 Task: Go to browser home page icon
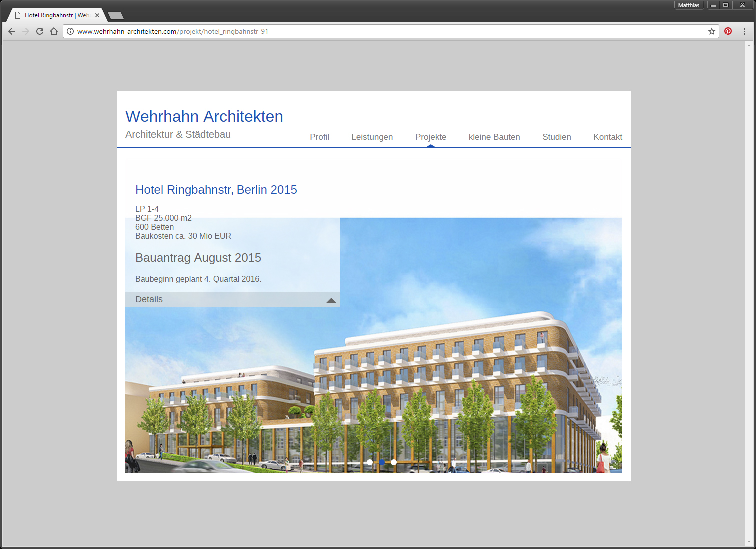54,31
